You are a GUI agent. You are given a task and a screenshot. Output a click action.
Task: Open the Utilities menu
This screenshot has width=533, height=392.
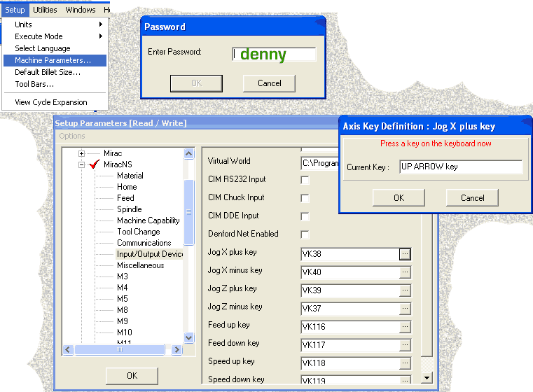pyautogui.click(x=45, y=10)
